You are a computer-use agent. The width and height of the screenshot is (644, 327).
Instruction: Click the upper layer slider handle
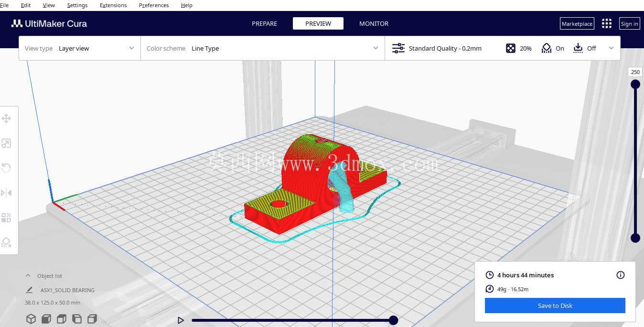click(x=635, y=84)
